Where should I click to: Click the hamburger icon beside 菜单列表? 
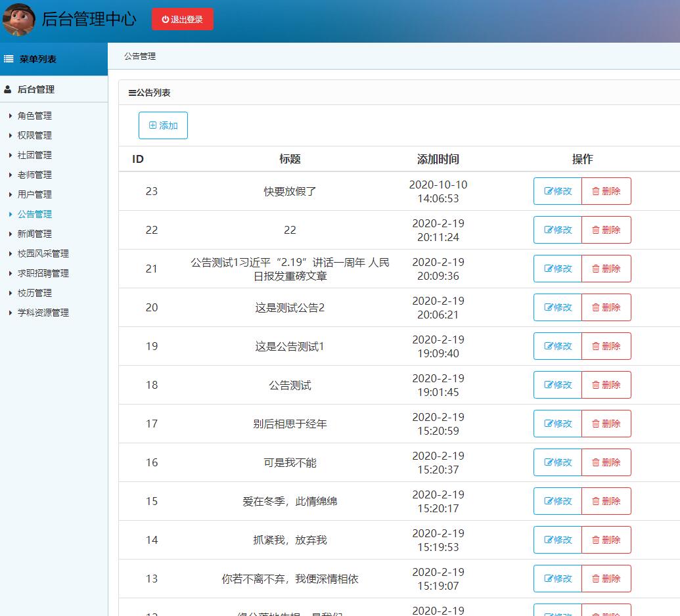pyautogui.click(x=9, y=59)
